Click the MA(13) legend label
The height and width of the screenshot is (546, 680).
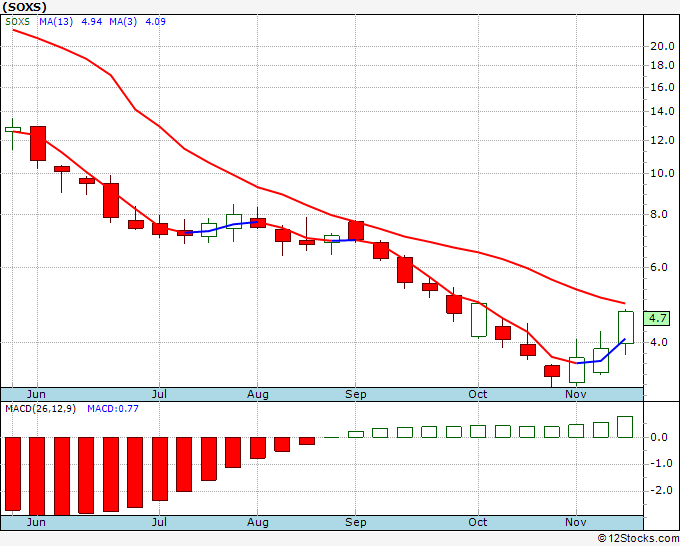56,22
